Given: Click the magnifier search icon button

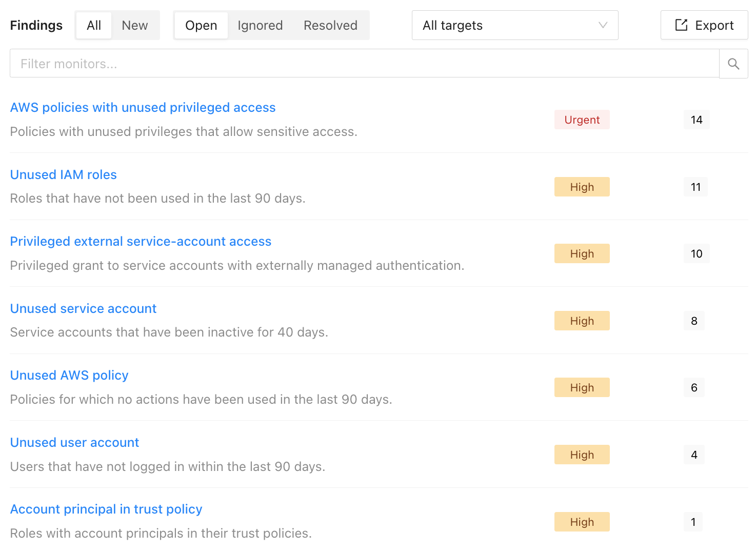Looking at the screenshot, I should tap(733, 64).
